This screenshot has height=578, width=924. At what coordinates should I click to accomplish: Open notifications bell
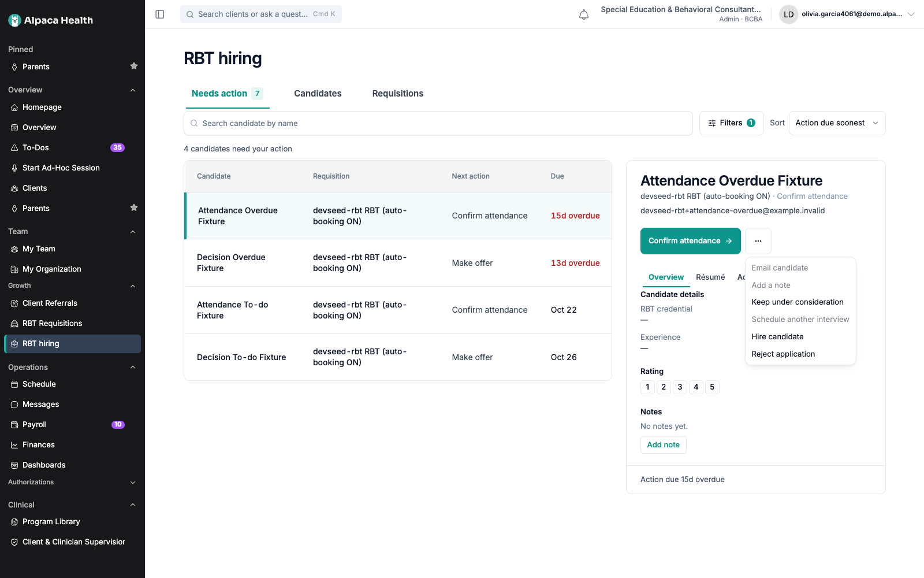[x=584, y=14]
